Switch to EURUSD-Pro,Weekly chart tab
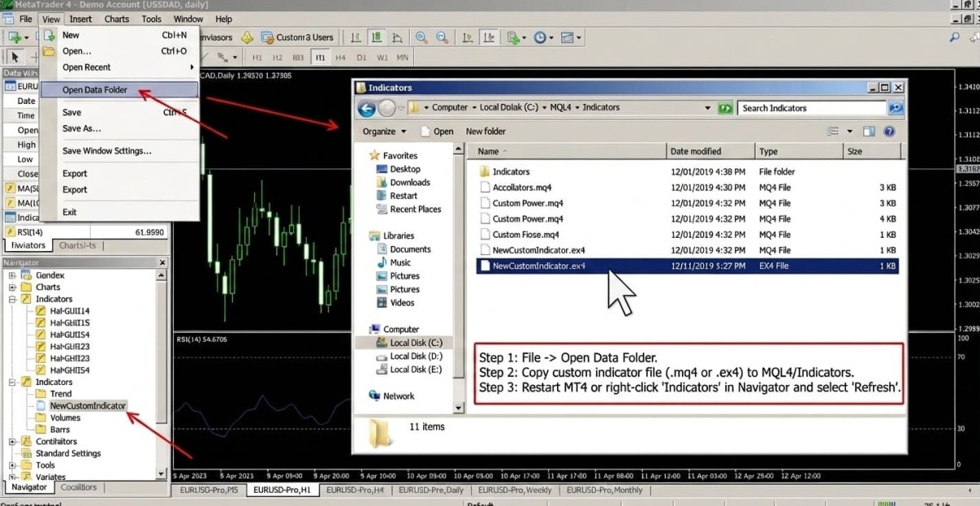 point(514,490)
